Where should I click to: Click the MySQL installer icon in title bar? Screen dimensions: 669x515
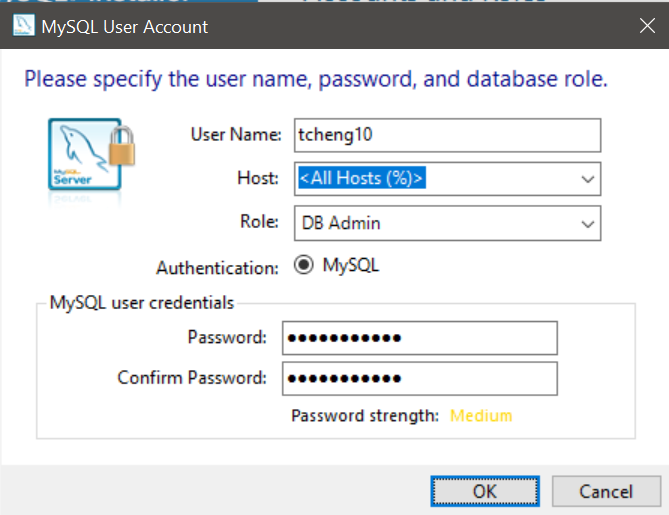[x=20, y=25]
